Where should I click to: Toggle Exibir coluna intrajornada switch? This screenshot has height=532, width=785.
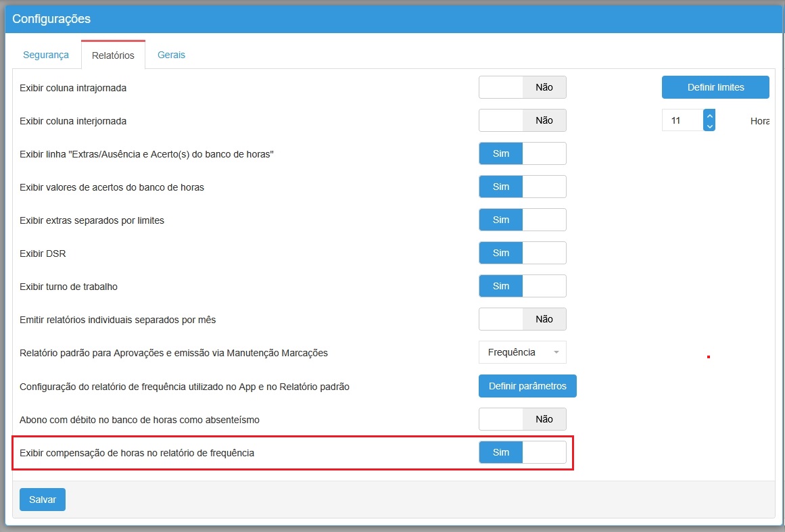point(522,87)
